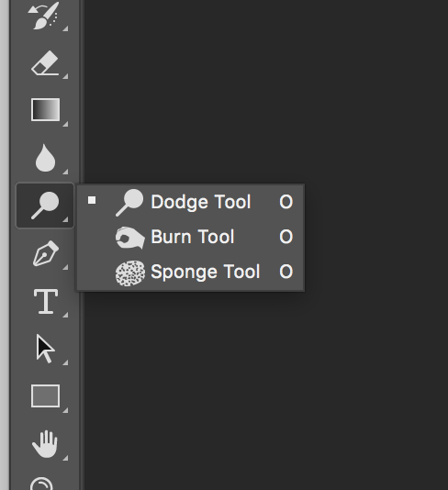Select the History Brush tool

(45, 15)
